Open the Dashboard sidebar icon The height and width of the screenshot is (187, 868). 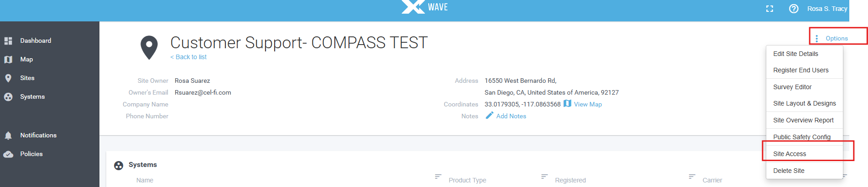coord(8,41)
